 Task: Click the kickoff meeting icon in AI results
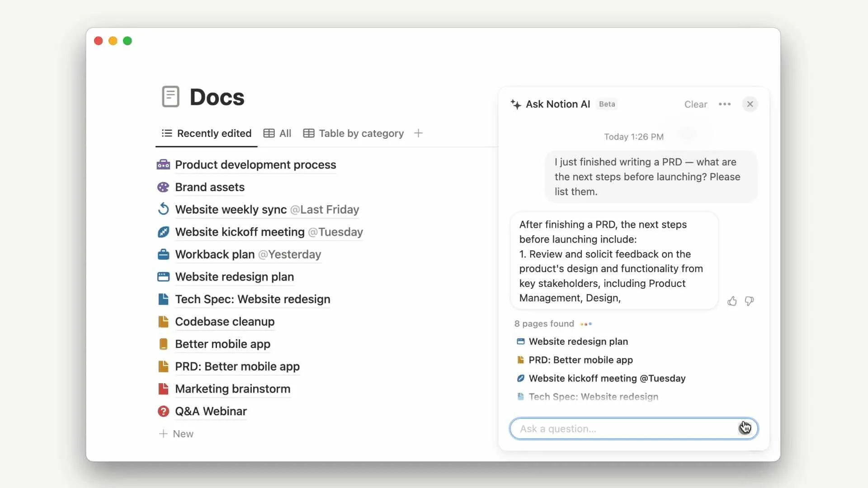point(521,379)
